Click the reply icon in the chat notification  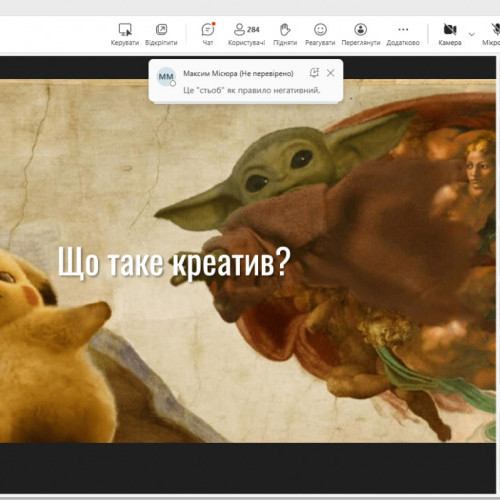coord(314,73)
